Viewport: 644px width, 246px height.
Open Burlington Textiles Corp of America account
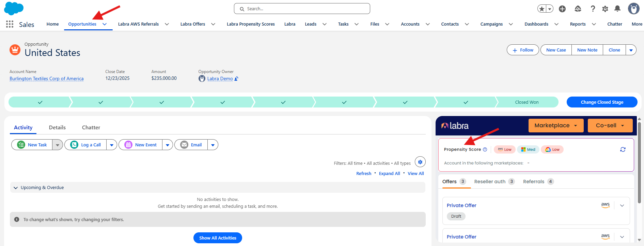47,79
